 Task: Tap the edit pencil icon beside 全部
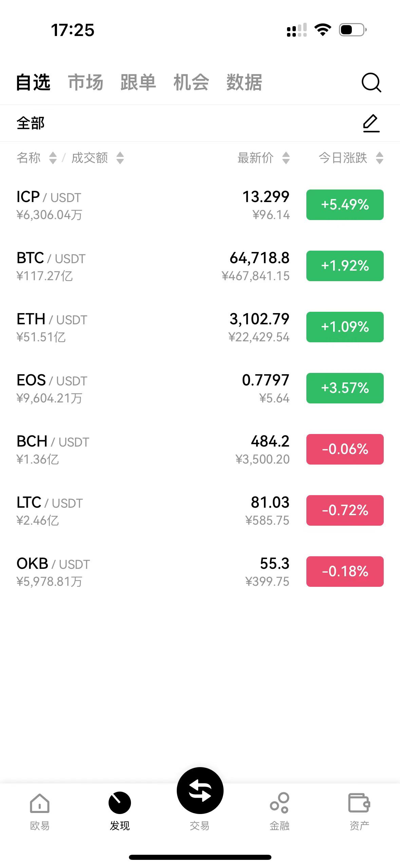371,123
